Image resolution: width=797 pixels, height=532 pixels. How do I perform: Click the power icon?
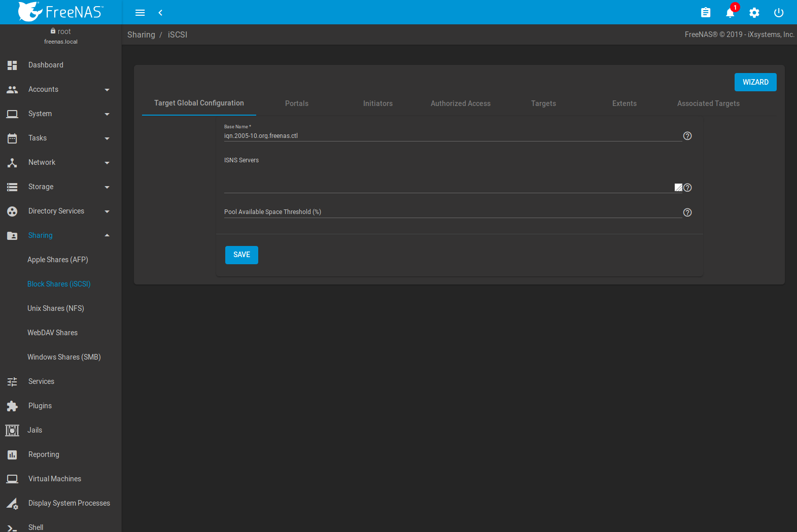[779, 13]
